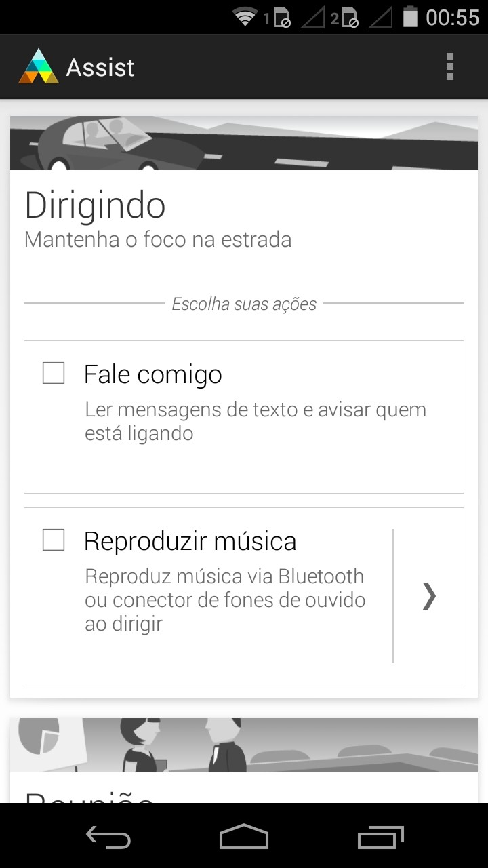Tap the Dirigindo heading
488x868 pixels.
[x=95, y=205]
